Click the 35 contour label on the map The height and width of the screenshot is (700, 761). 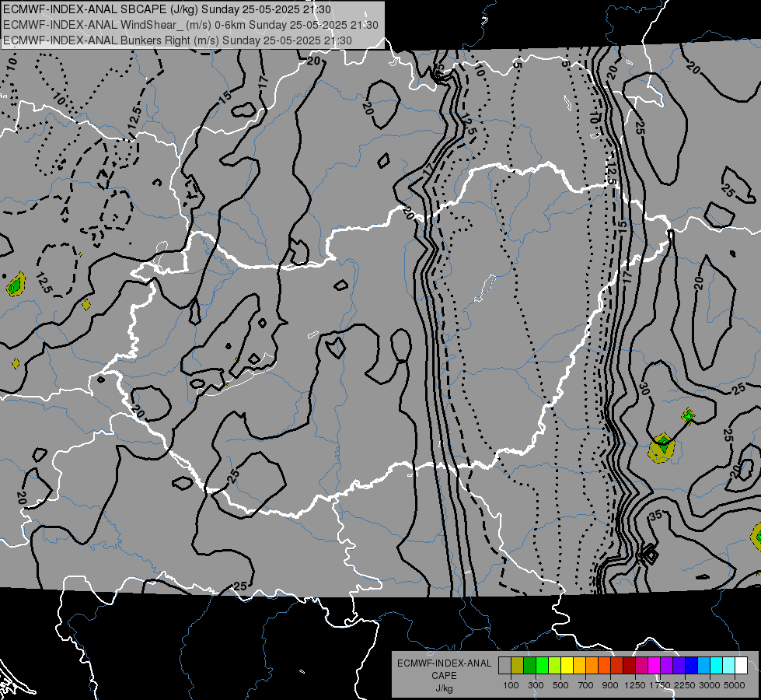tap(656, 516)
